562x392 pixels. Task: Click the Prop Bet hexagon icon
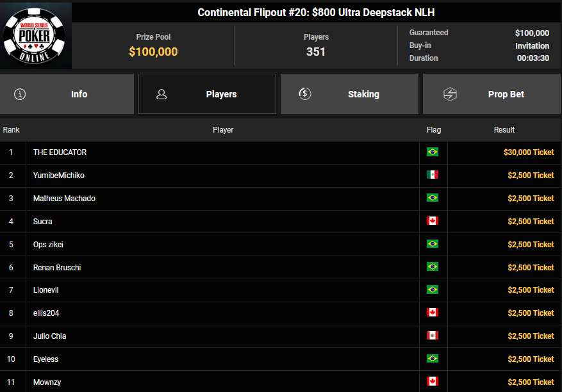(450, 94)
